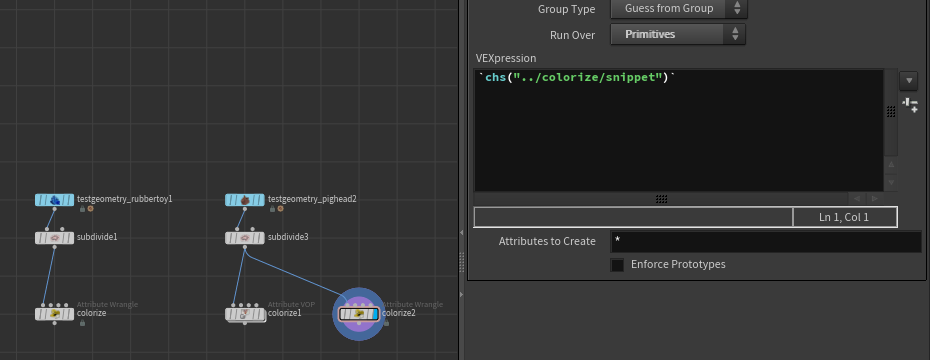Click the testgeometry_pighead2 node name
Screen dimensions: 930x360
[x=312, y=199]
